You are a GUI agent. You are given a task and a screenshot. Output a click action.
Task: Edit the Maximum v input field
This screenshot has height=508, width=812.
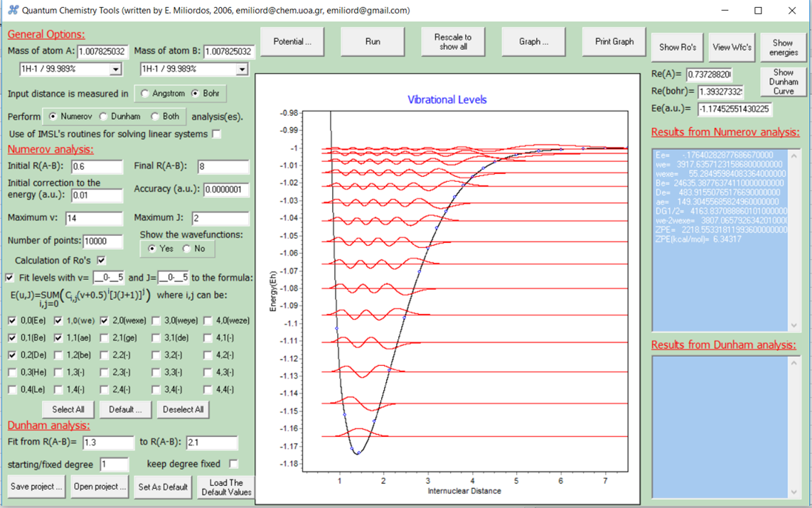click(x=95, y=219)
